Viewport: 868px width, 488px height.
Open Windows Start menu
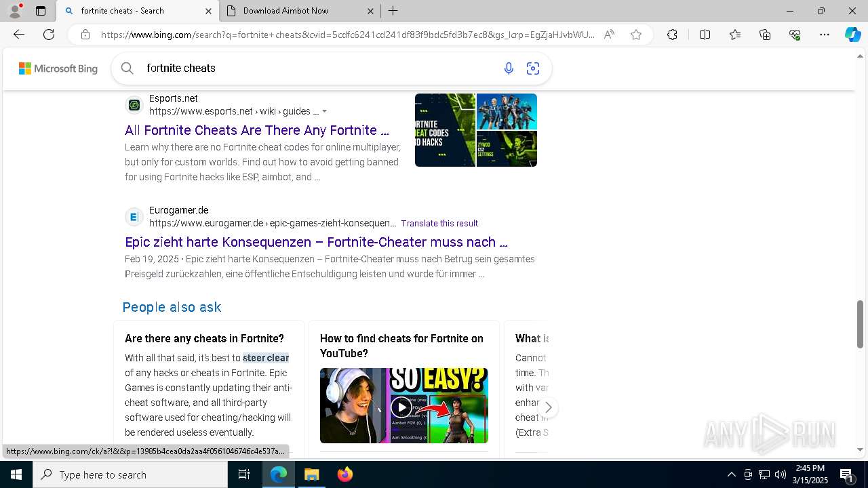[16, 474]
